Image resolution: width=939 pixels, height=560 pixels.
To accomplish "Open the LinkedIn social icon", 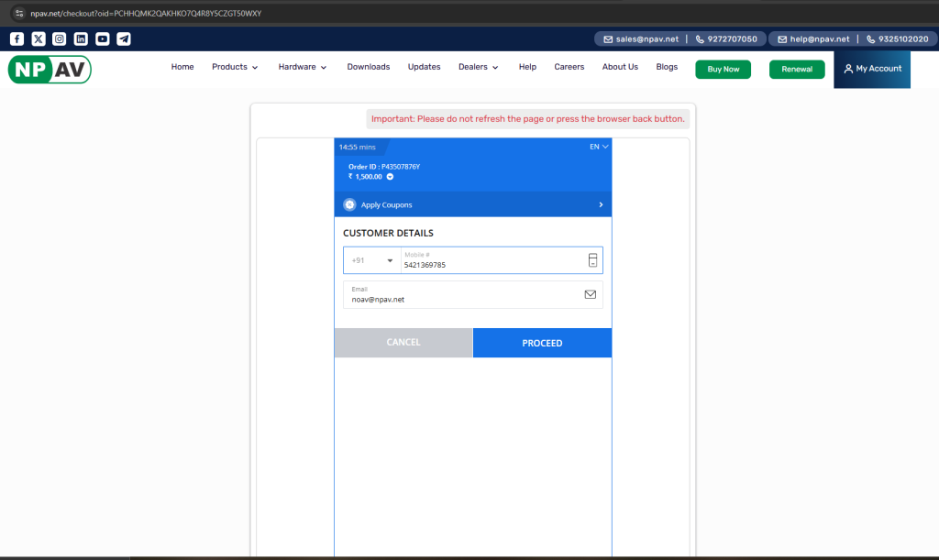I will (81, 38).
